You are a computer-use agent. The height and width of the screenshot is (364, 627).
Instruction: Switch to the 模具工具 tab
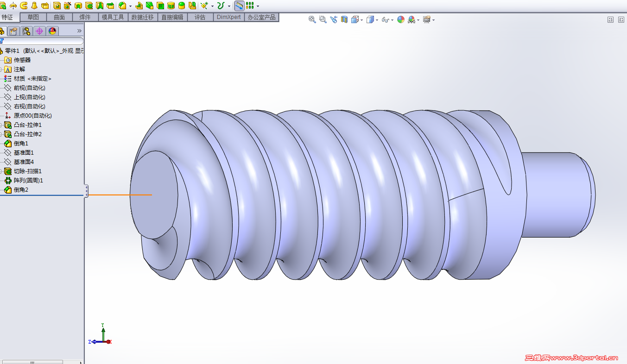(x=113, y=17)
